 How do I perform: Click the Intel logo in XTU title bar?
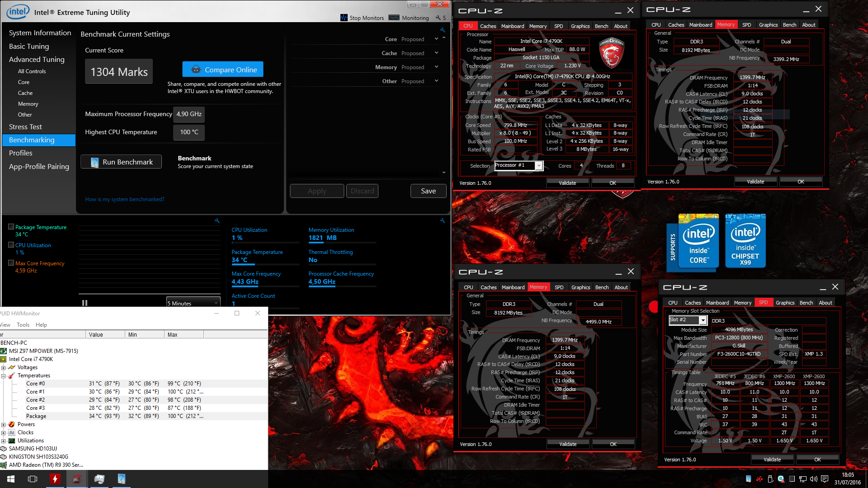(x=18, y=11)
